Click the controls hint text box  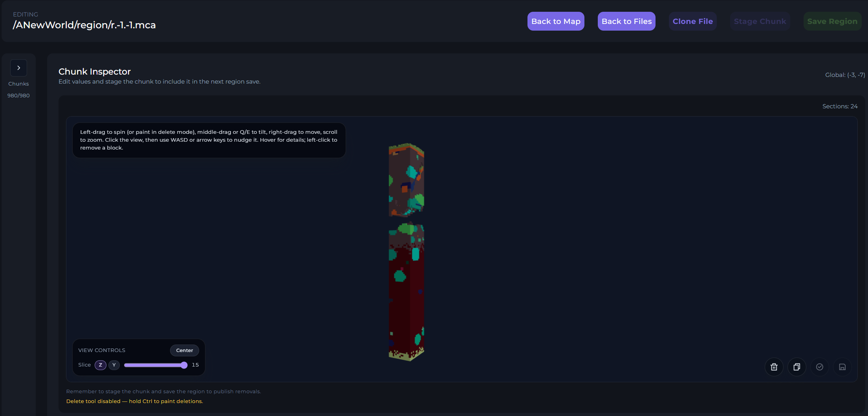click(x=209, y=140)
